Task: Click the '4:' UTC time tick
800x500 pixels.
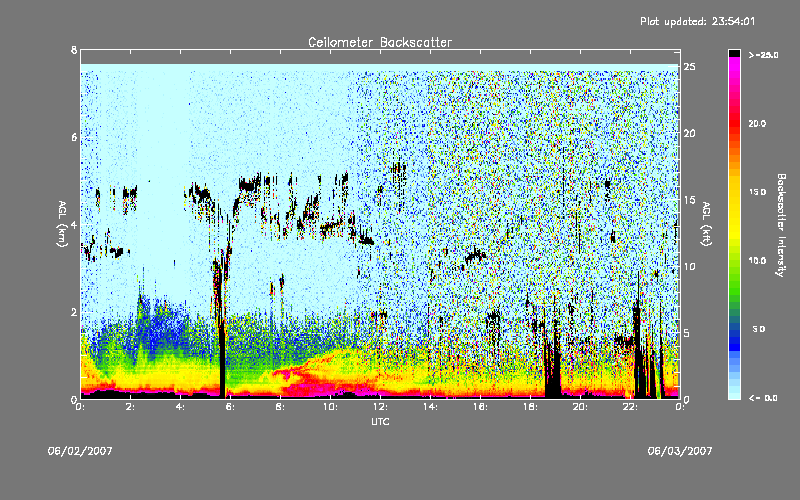Action: tap(181, 407)
